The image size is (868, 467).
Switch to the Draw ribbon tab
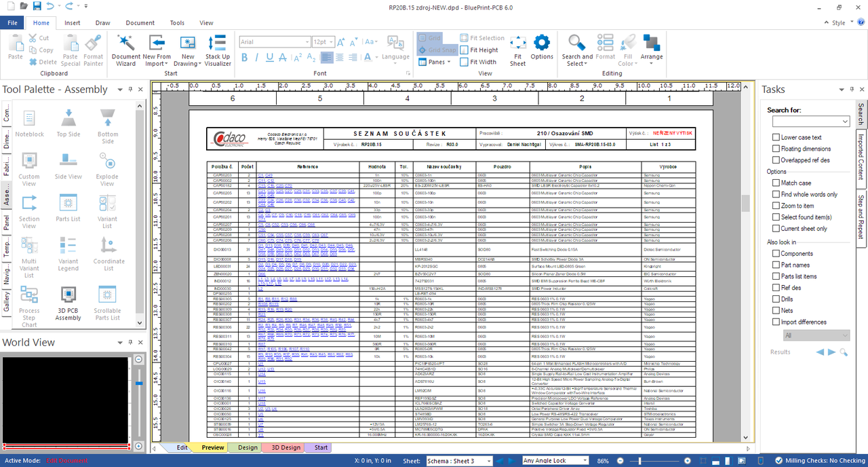pyautogui.click(x=102, y=22)
